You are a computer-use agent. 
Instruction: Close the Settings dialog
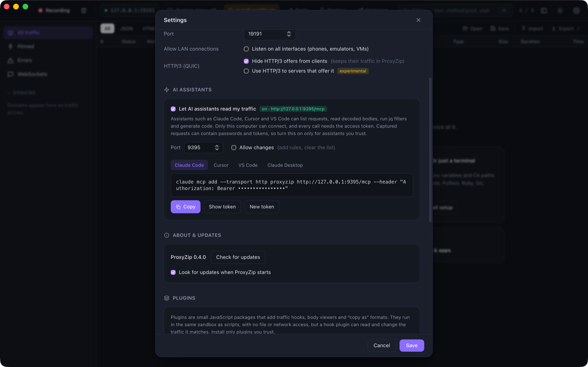(x=419, y=20)
